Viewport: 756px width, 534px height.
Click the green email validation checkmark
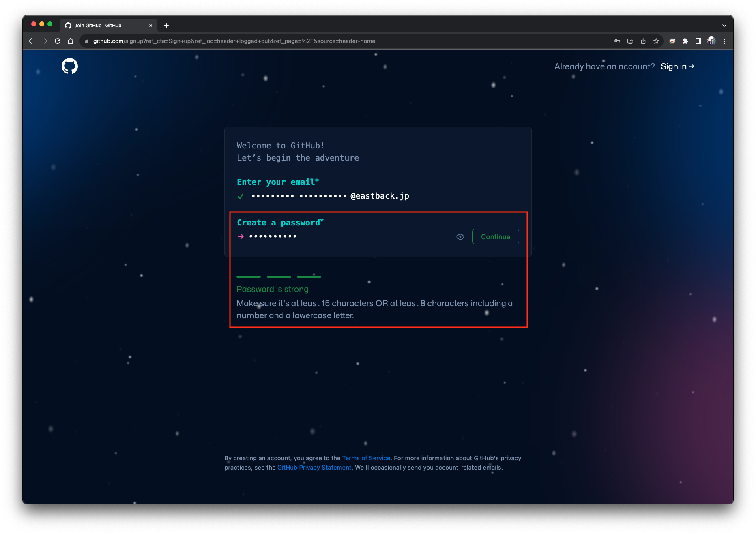241,196
